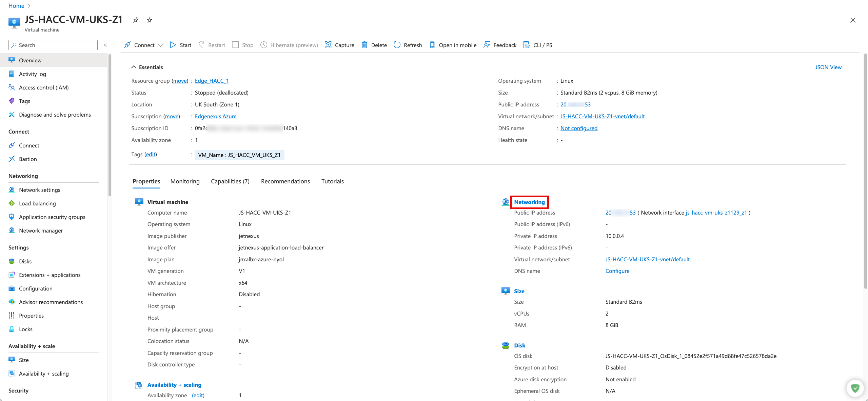Select Overview in sidebar

[x=54, y=60]
